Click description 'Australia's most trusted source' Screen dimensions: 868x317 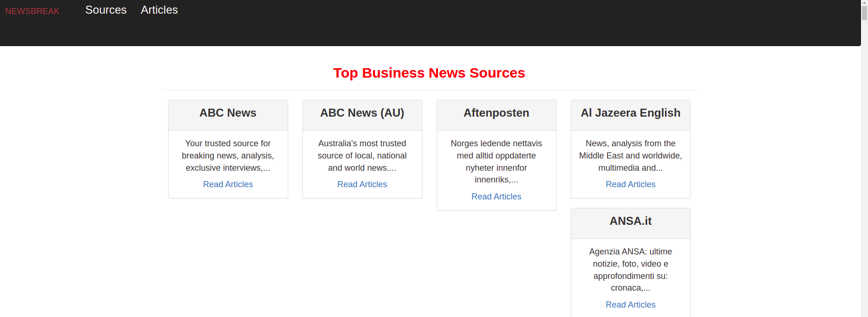tap(362, 156)
